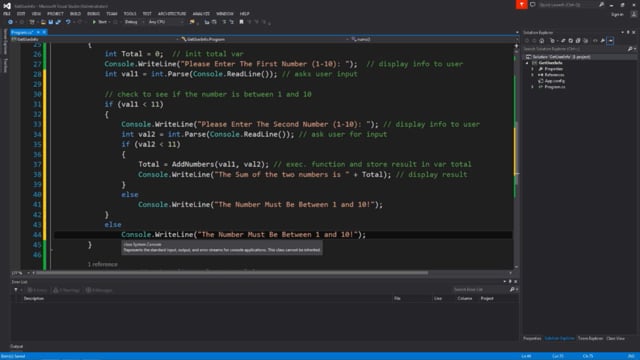Open the project scope navigation dropdown
This screenshot has height=360, width=640.
pos(95,40)
